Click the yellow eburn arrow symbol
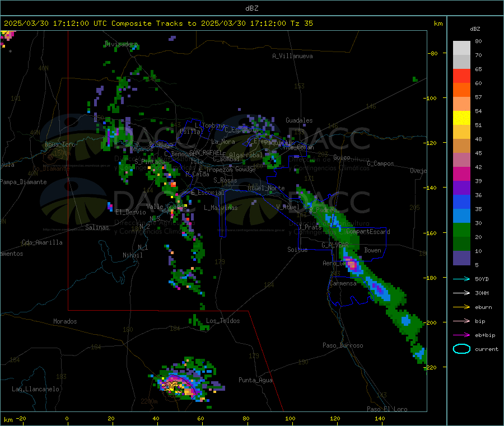Viewport: 504px width, 426px height. [461, 307]
